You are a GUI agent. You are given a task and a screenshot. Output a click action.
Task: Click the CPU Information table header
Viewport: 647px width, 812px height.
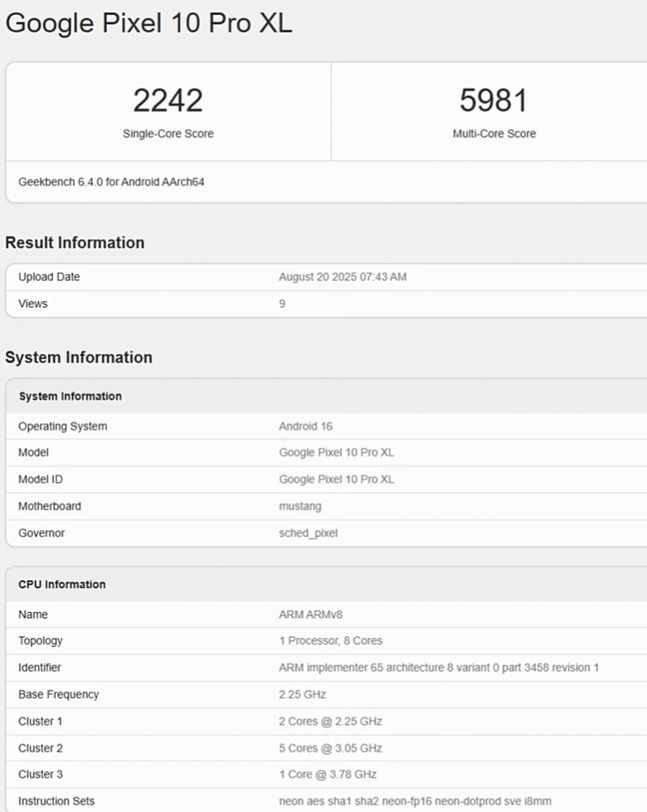click(x=62, y=585)
